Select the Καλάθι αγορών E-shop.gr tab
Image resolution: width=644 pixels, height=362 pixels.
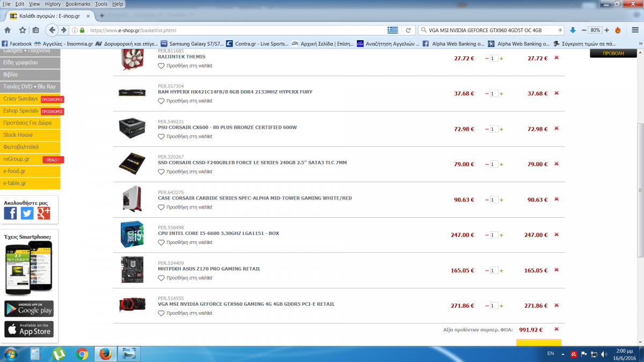49,16
